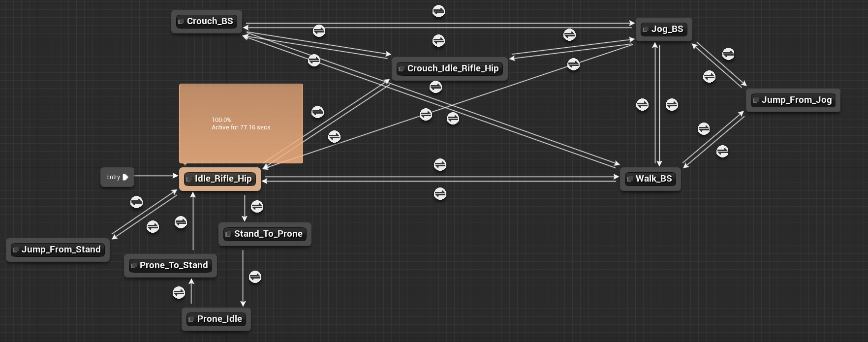Click the orange active-state overlay showing 77.16 secs

pos(241,124)
